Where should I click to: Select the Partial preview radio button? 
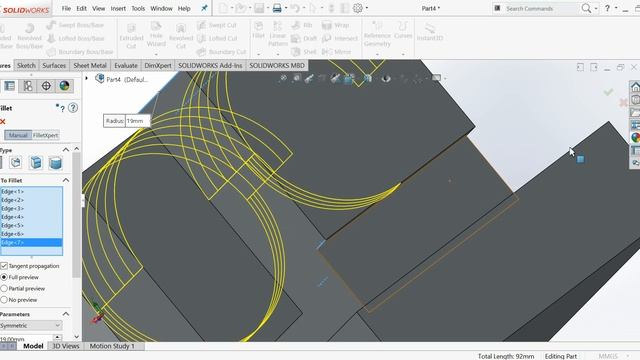click(4, 289)
